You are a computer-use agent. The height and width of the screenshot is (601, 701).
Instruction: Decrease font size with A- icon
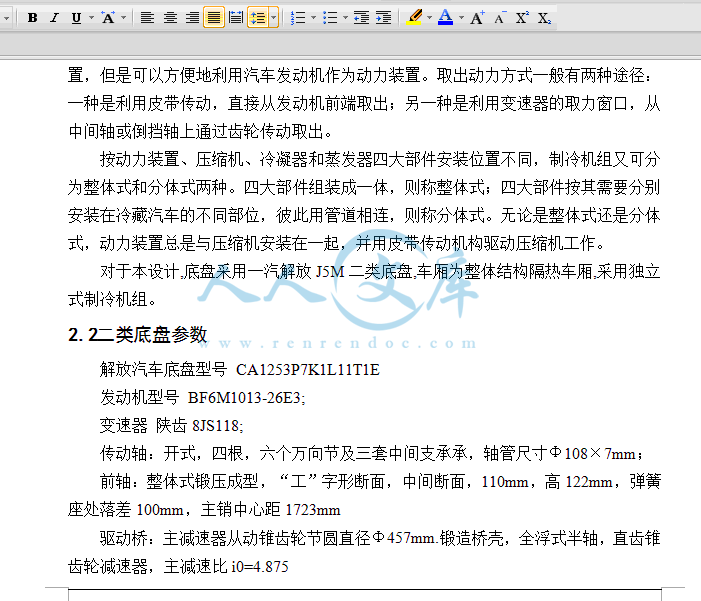click(500, 18)
